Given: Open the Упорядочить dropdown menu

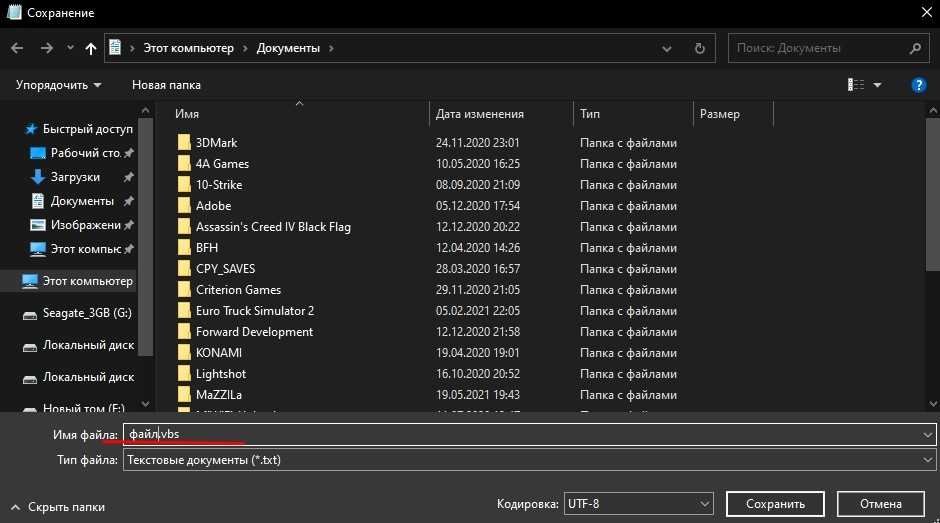Looking at the screenshot, I should click(x=58, y=85).
